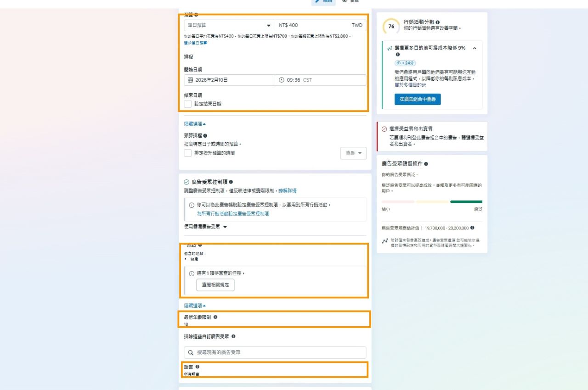Click the trend icon beside 選擇更多目的地可將成本降低

click(389, 47)
